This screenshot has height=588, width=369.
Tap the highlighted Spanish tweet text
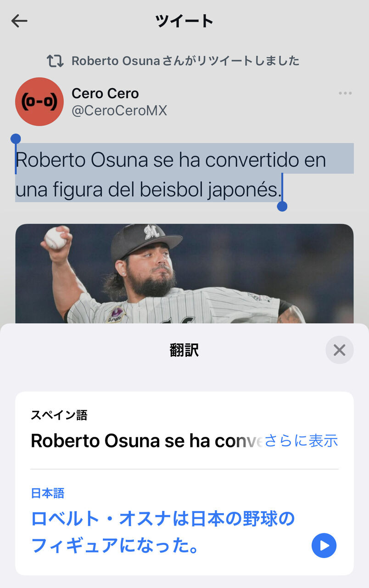click(171, 175)
